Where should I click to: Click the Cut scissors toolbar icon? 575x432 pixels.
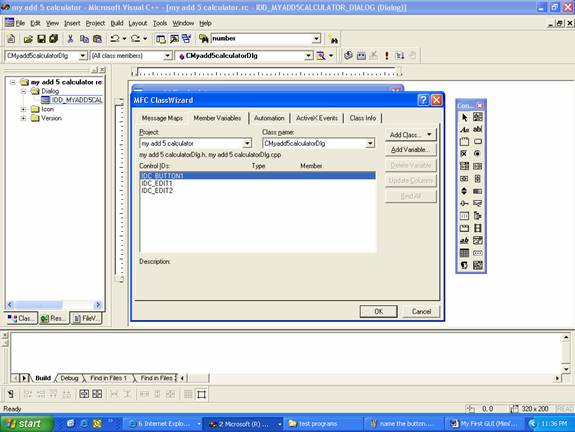(70, 39)
